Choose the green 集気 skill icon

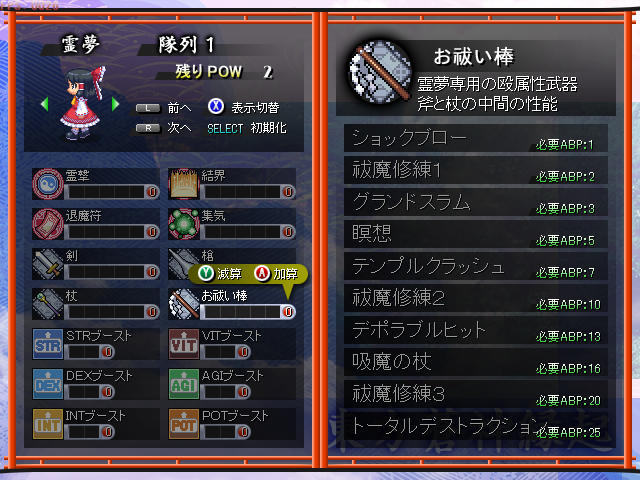184,224
